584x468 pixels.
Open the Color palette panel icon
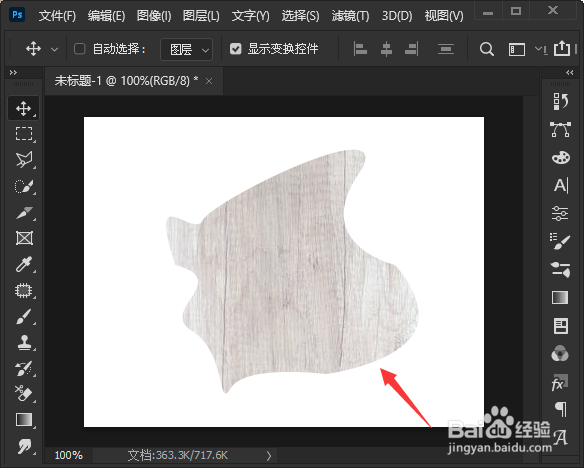561,157
